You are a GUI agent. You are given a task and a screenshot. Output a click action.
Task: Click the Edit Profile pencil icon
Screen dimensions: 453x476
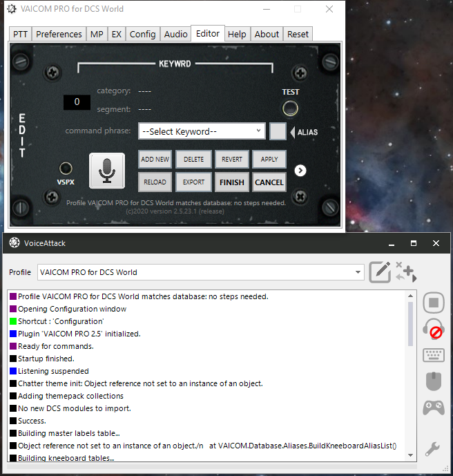380,272
